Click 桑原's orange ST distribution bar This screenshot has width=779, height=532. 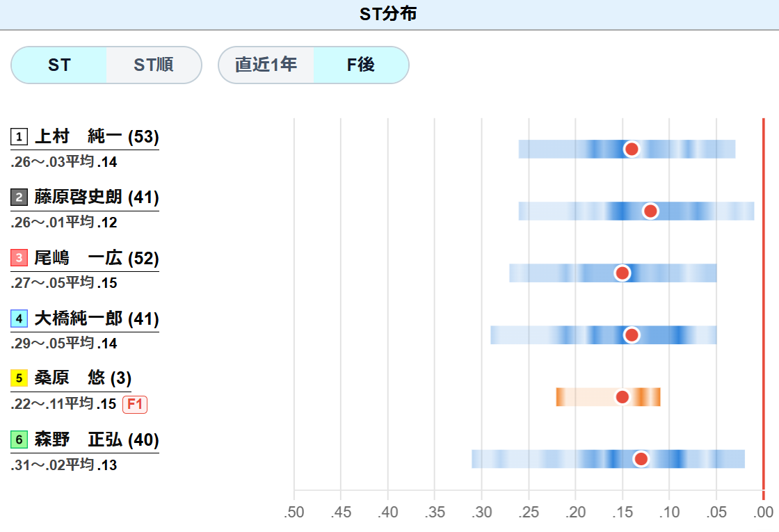(608, 397)
